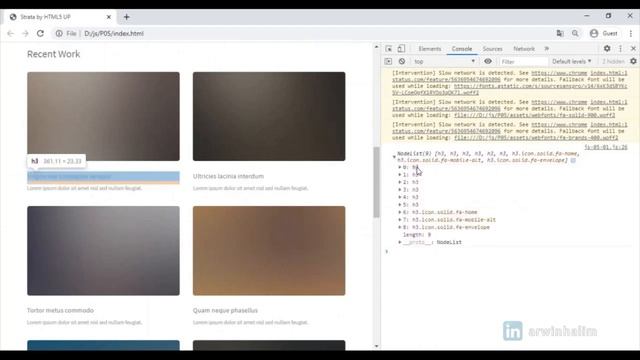This screenshot has width=640, height=360.
Task: Open the thumbnail above Ultricies lacinia interdum
Action: pyautogui.click(x=269, y=116)
